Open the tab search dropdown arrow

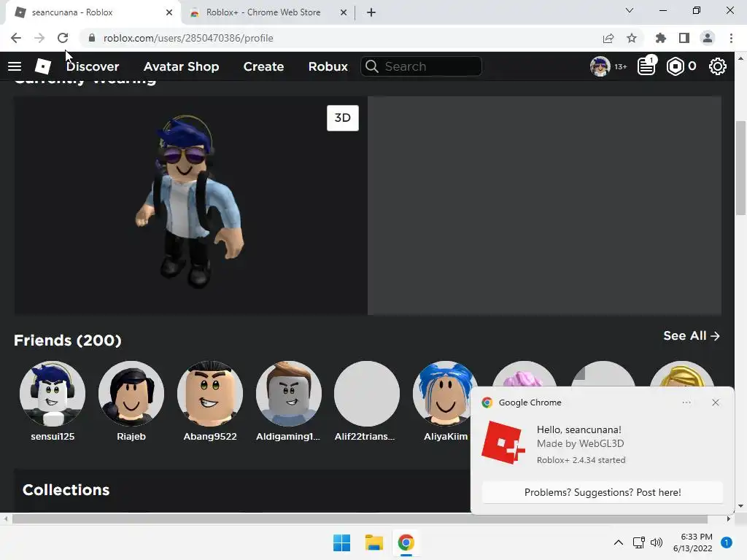630,10
